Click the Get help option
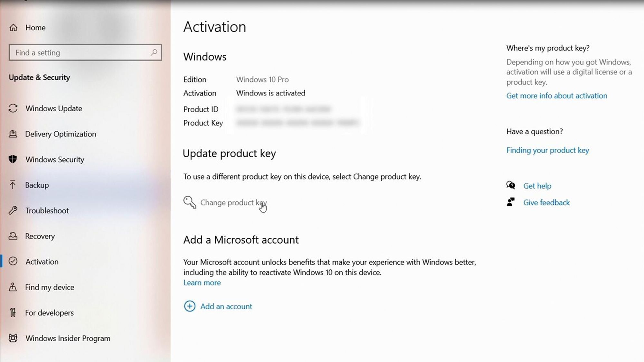This screenshot has width=644, height=362. pos(537,185)
